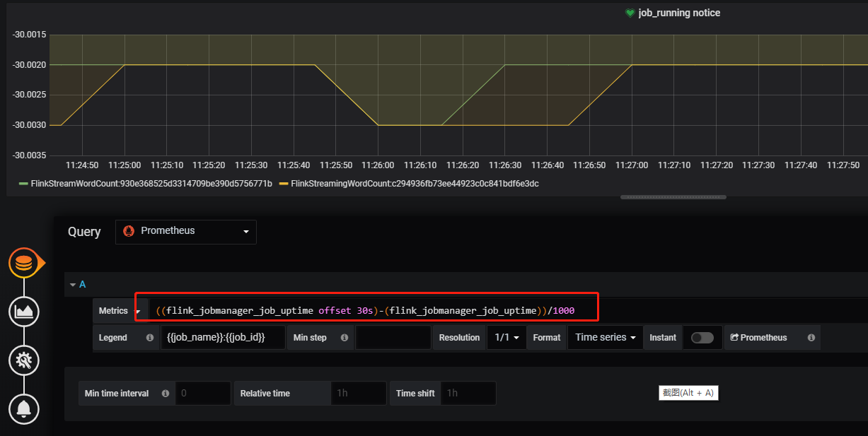This screenshot has height=436, width=868.
Task: Click the Relative time field showing 1h
Action: (x=358, y=393)
